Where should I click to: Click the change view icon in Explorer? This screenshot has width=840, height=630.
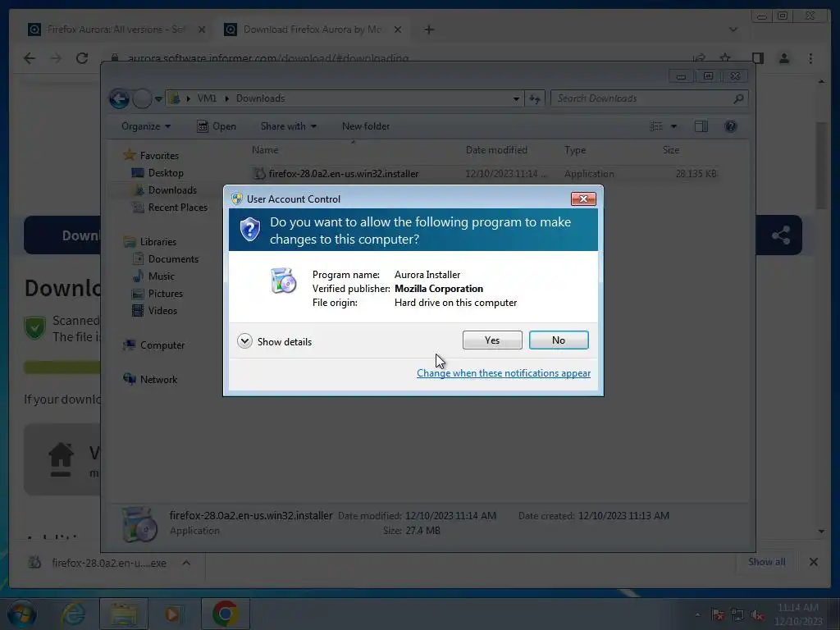click(656, 126)
